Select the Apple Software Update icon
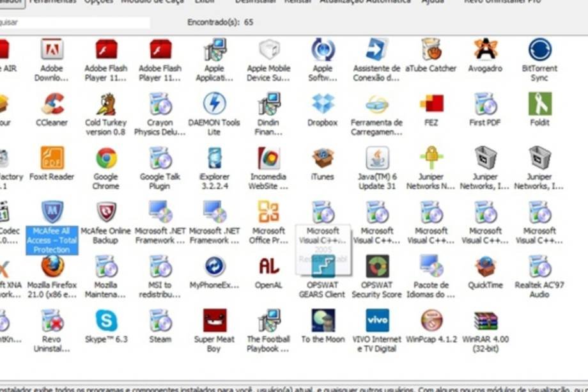This screenshot has height=392, width=588. pyautogui.click(x=323, y=49)
